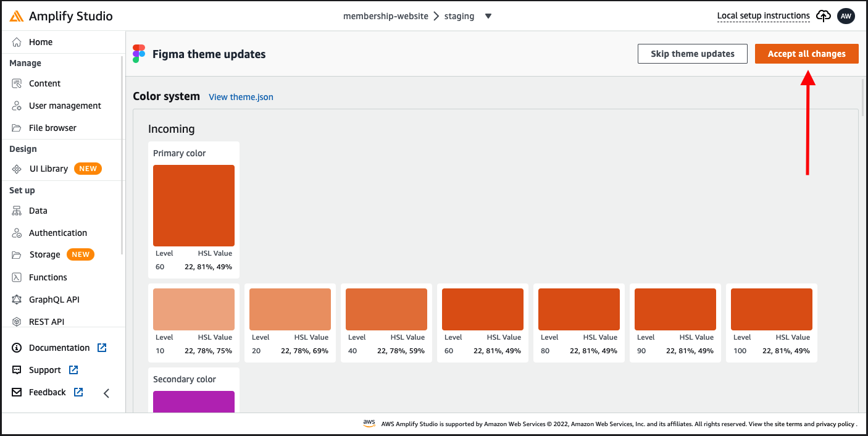Click the Content sidebar icon

pyautogui.click(x=17, y=83)
